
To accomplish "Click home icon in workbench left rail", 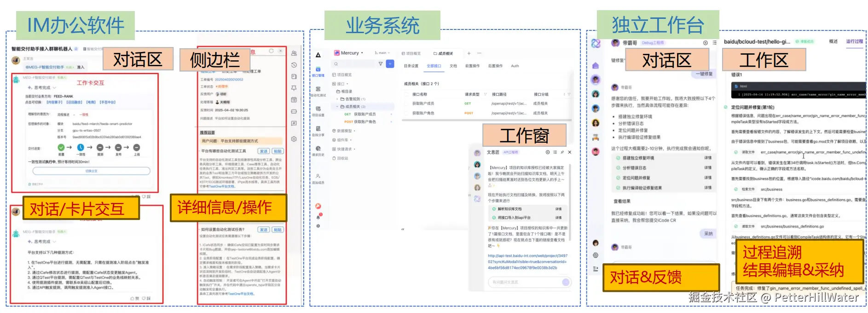I will 596,65.
